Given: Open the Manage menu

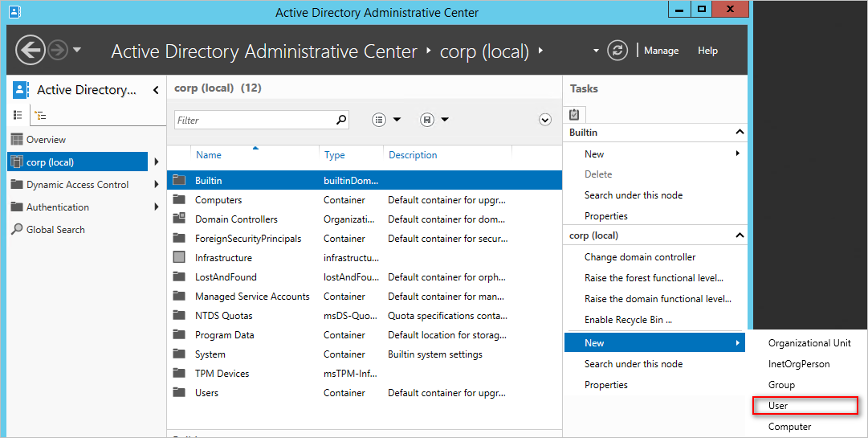Looking at the screenshot, I should (661, 51).
